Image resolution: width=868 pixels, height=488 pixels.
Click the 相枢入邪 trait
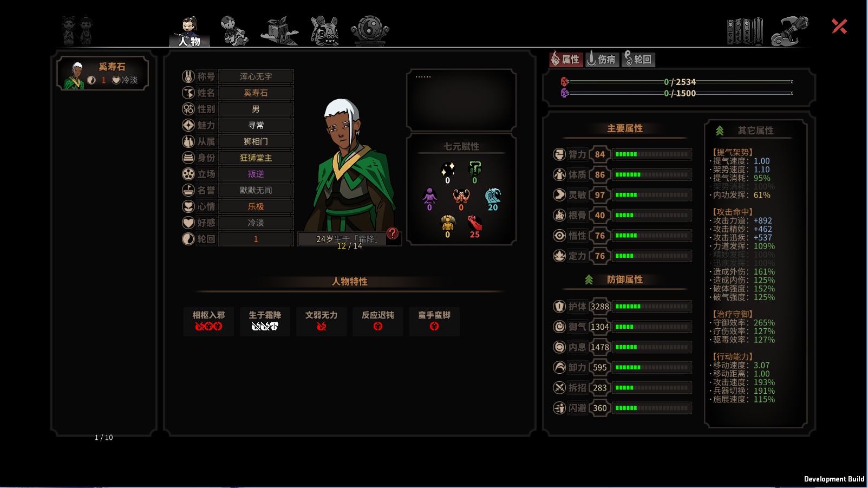pyautogui.click(x=208, y=321)
